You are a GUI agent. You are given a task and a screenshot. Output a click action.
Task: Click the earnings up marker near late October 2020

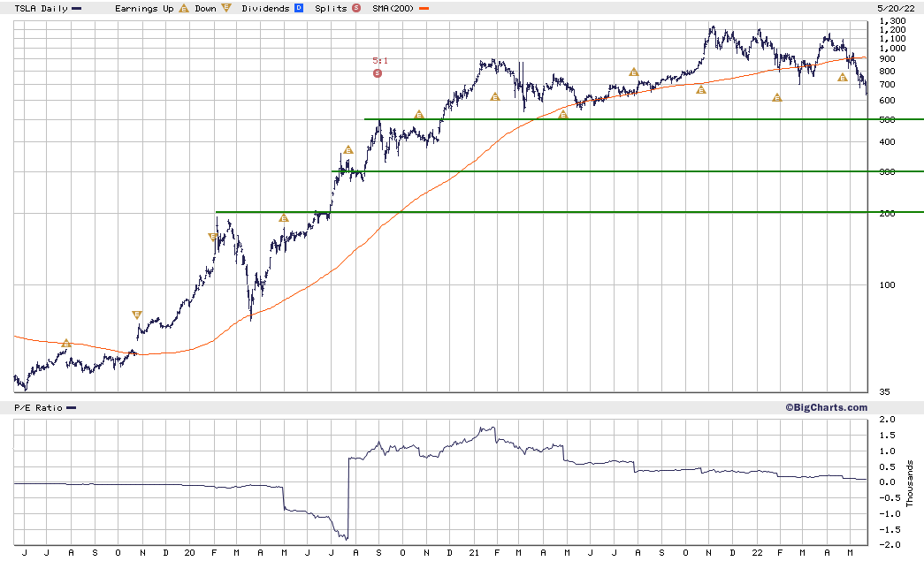tap(419, 114)
